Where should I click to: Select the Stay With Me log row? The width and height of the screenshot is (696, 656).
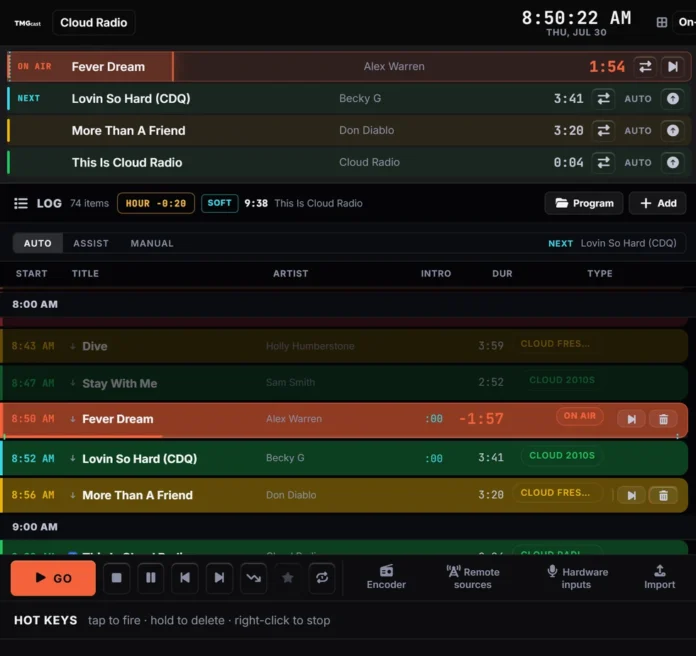coord(344,383)
